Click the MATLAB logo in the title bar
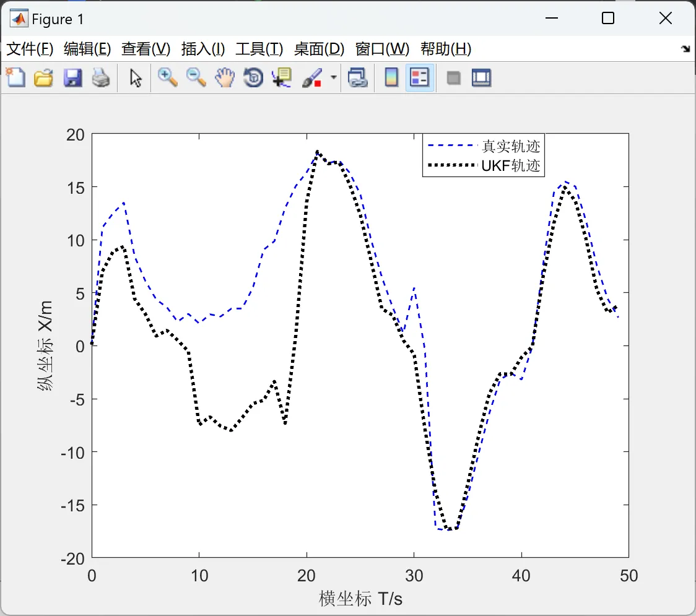Screen dimensions: 696x616 (x=19, y=18)
